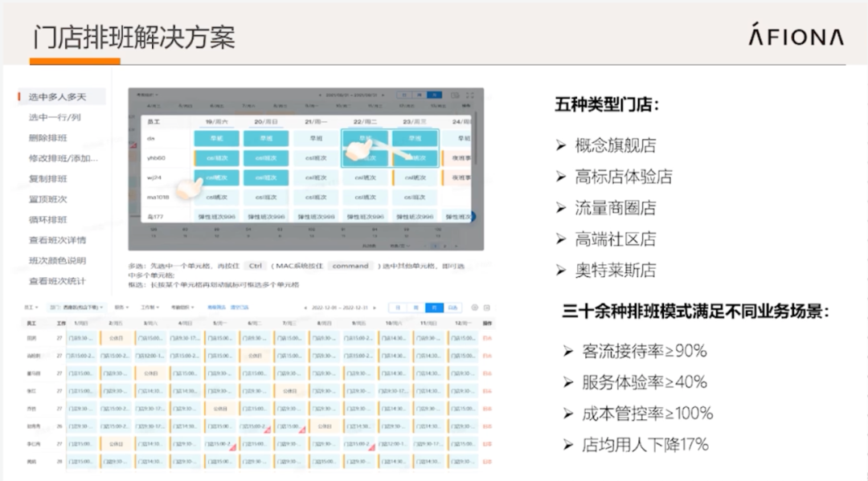
Task: Click the blue circle arrow at the popup edge
Action: coord(473,216)
